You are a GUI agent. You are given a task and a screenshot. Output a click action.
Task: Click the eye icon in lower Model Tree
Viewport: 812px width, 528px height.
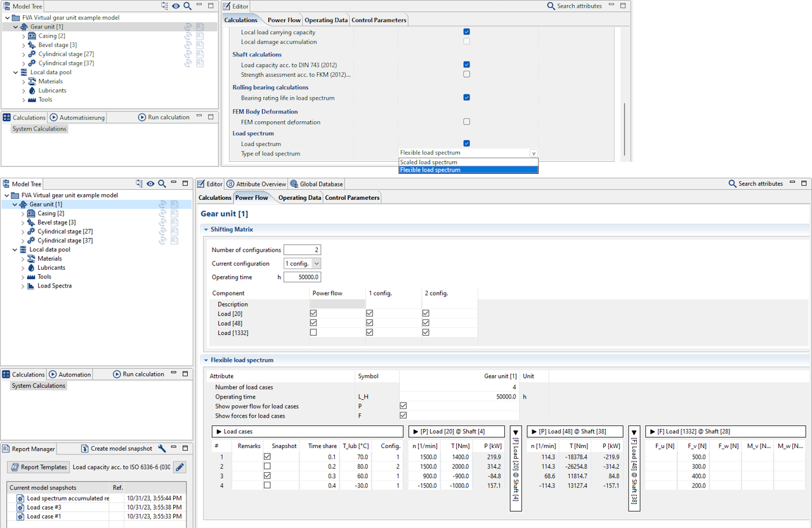point(150,184)
